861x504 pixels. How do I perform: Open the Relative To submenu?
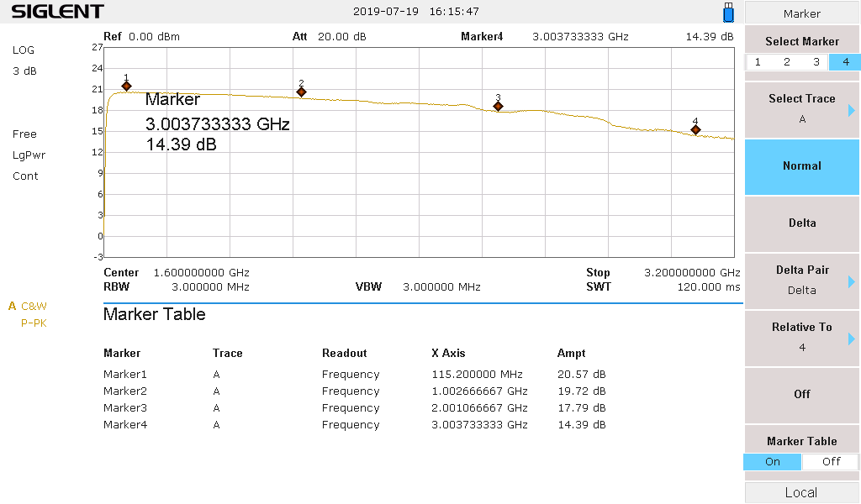[x=801, y=338]
